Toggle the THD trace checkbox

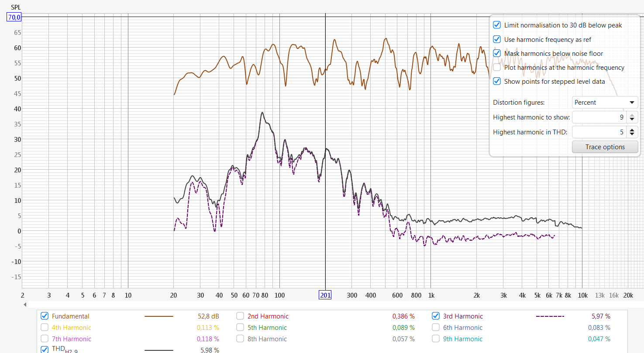pyautogui.click(x=45, y=350)
